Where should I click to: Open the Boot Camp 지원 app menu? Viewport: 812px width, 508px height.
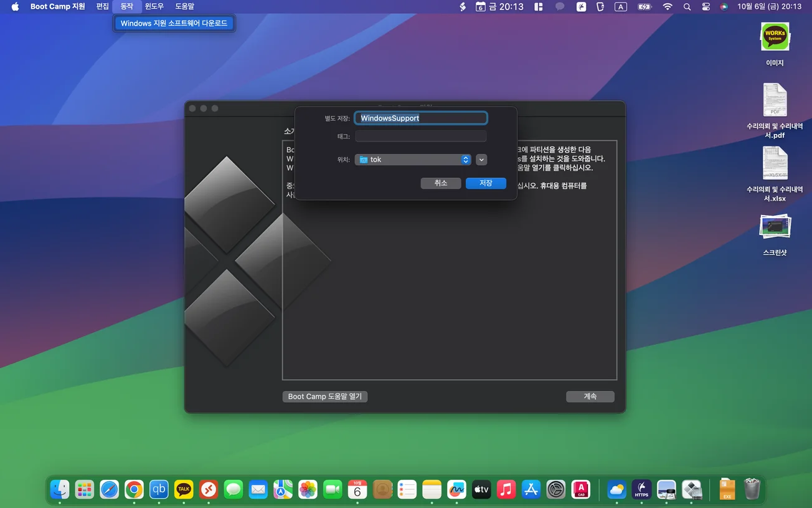(58, 6)
